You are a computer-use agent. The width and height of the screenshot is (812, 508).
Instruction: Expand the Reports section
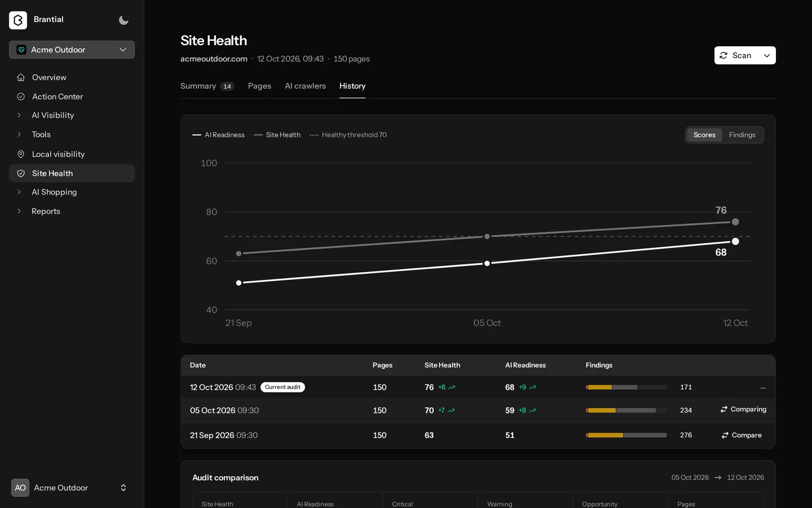pyautogui.click(x=72, y=211)
